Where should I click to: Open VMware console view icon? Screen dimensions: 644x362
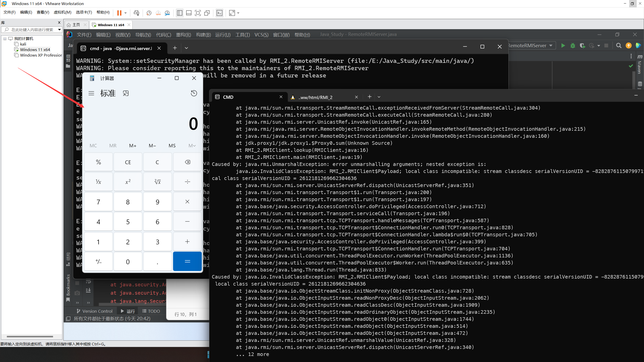pyautogui.click(x=219, y=13)
